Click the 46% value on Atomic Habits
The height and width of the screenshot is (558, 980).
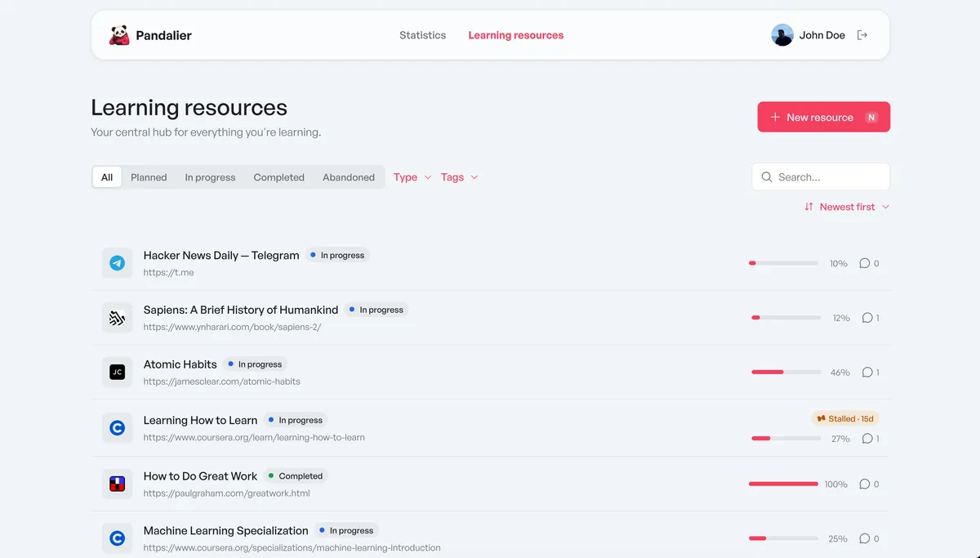pyautogui.click(x=840, y=373)
